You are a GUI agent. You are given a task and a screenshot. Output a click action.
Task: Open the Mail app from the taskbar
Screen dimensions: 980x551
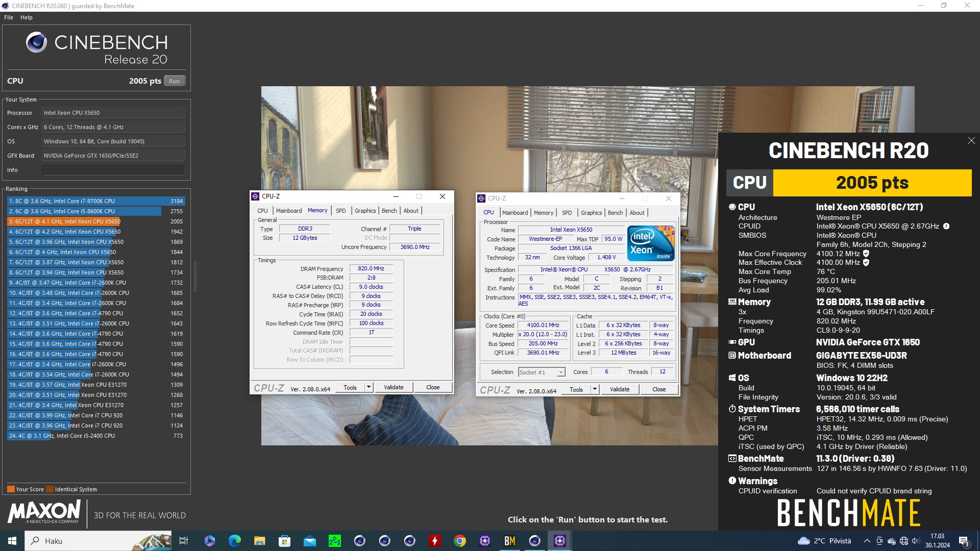[x=309, y=541]
